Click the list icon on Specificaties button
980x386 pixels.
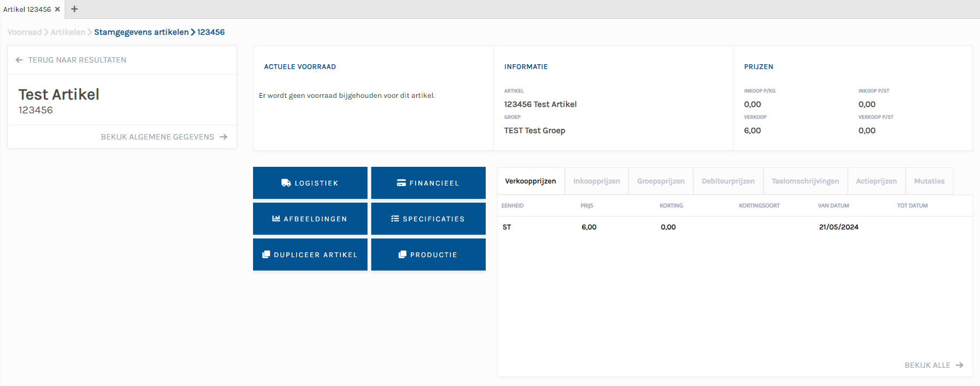pos(395,219)
